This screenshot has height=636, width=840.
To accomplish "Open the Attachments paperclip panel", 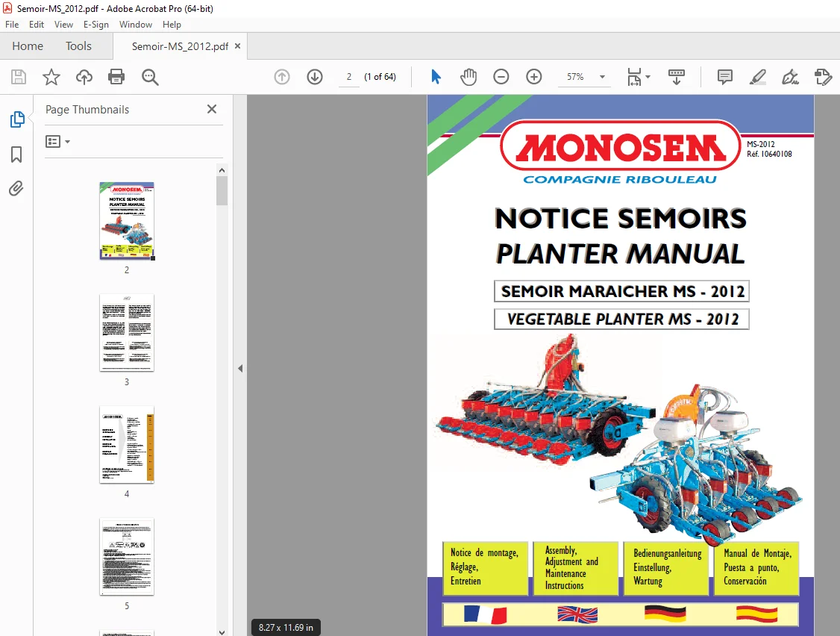I will [x=16, y=189].
